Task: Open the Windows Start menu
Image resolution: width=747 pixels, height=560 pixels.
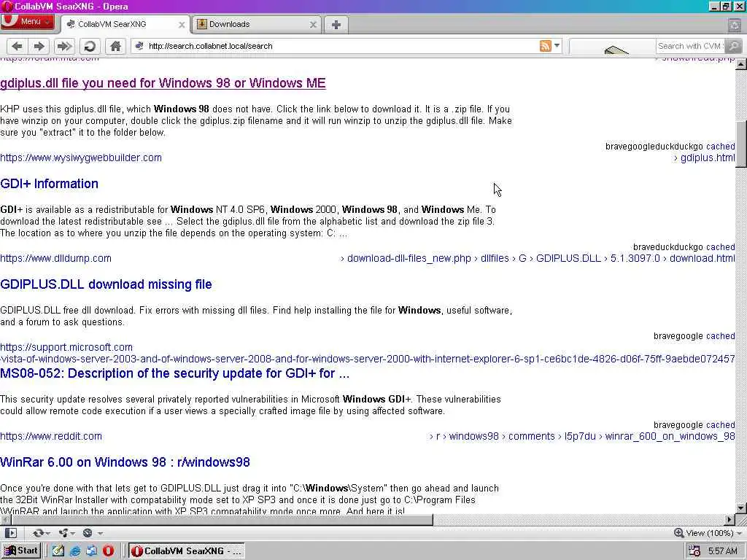Action: [x=21, y=551]
